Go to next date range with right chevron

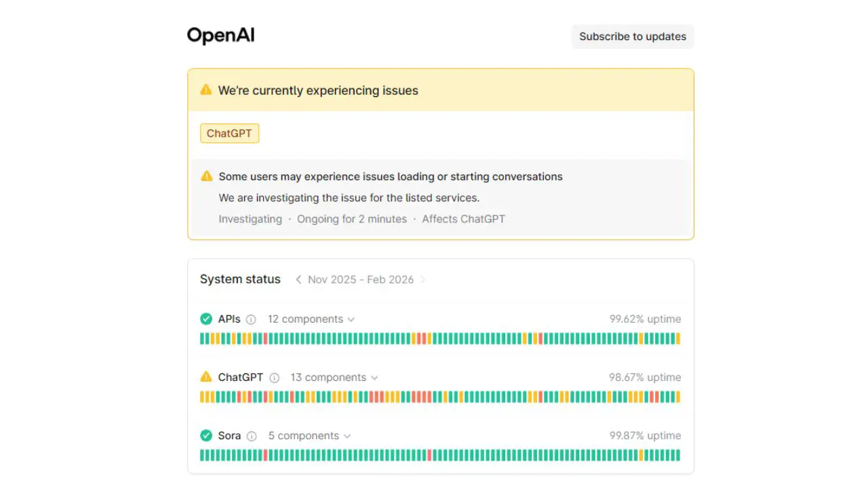[x=423, y=279]
